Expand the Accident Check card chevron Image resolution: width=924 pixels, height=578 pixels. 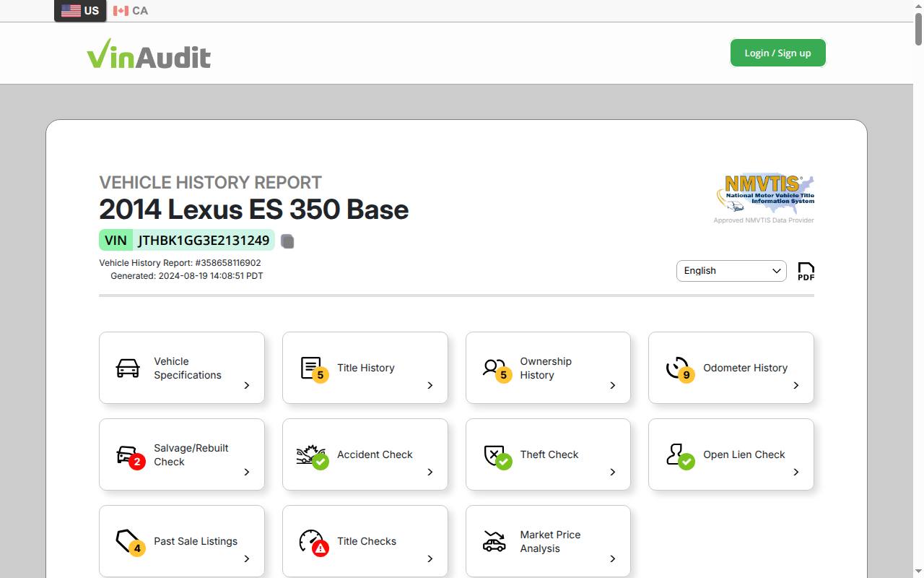point(430,472)
